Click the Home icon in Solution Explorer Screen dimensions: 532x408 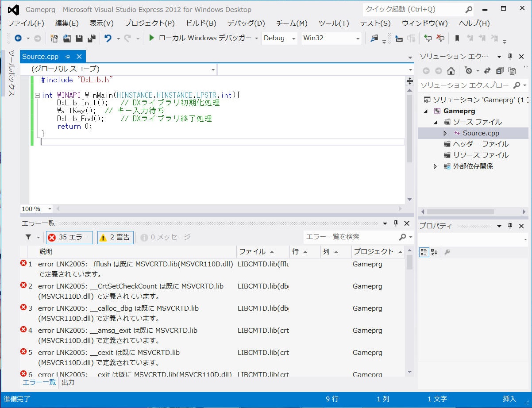click(451, 71)
